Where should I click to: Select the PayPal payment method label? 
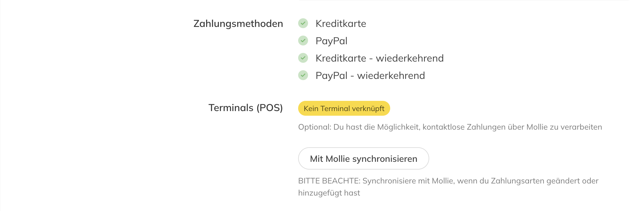[331, 41]
